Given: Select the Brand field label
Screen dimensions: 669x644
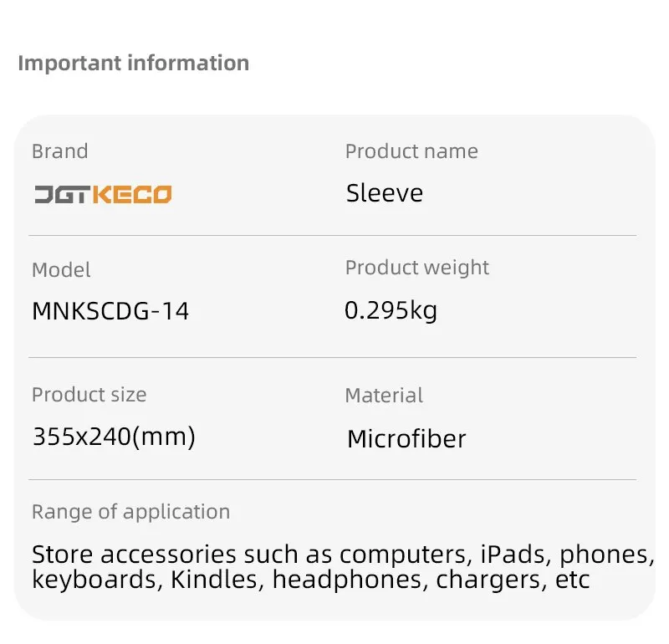Looking at the screenshot, I should (x=59, y=151).
